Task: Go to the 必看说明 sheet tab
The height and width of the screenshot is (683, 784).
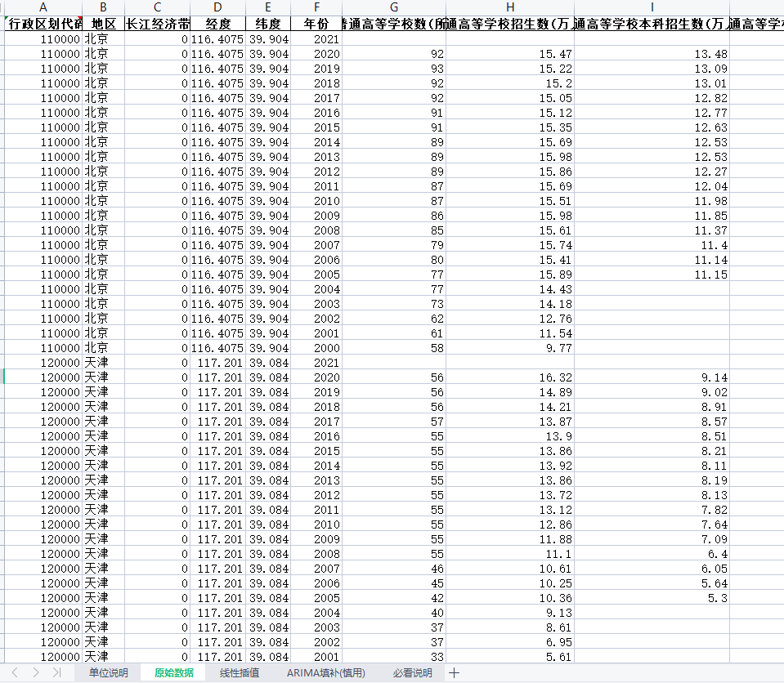Action: pyautogui.click(x=412, y=673)
